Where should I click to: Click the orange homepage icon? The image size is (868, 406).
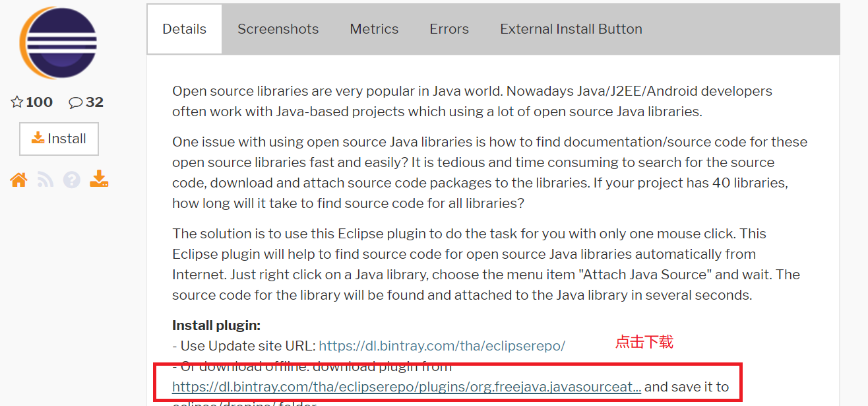click(18, 179)
